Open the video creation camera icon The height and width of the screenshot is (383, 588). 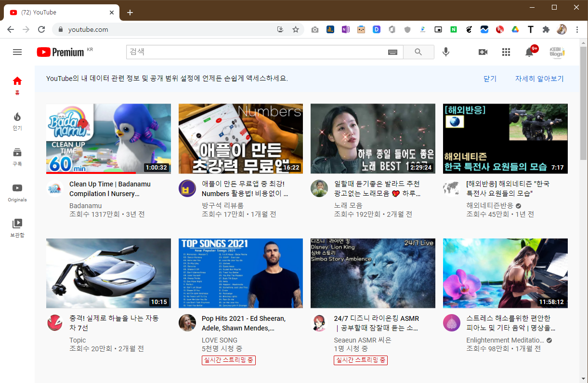[x=483, y=52]
